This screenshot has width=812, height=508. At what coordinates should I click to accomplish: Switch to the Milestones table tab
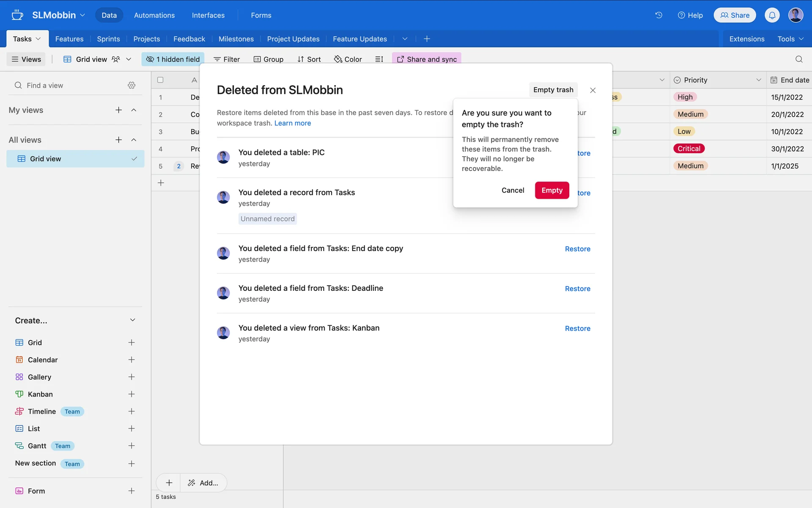(x=236, y=39)
